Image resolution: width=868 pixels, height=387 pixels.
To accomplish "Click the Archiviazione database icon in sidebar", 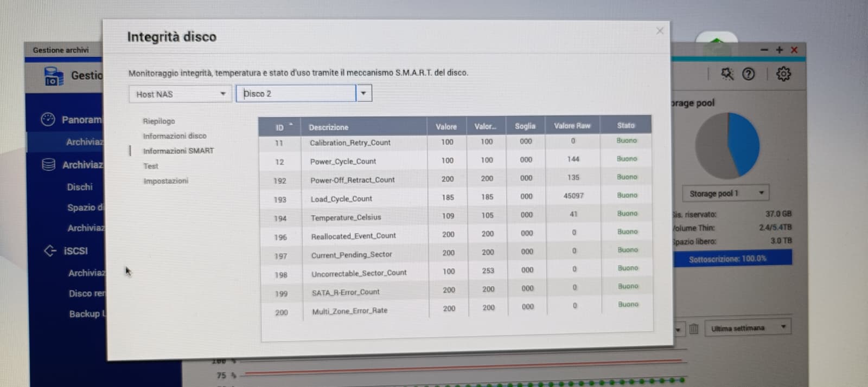I will click(x=49, y=165).
